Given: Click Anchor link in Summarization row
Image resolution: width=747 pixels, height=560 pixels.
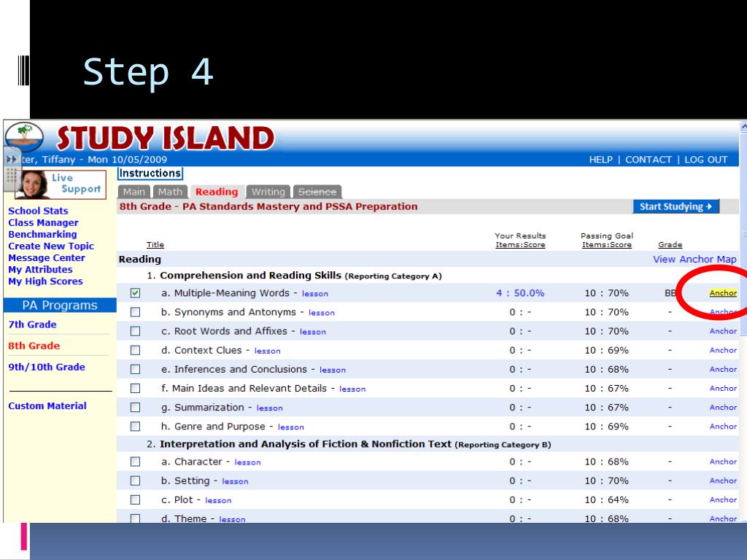Looking at the screenshot, I should [x=723, y=407].
